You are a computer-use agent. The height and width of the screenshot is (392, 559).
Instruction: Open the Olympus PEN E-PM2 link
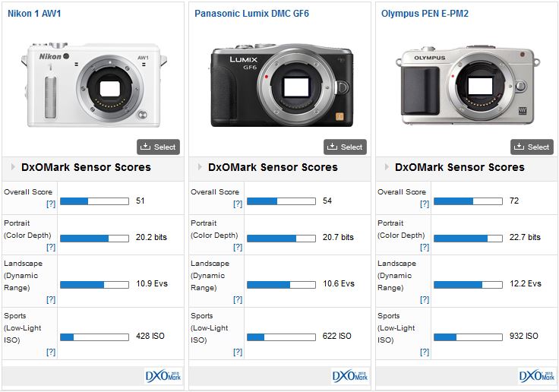click(425, 14)
